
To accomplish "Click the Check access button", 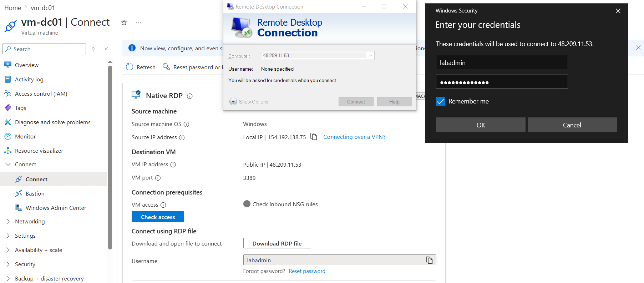I will (x=158, y=217).
